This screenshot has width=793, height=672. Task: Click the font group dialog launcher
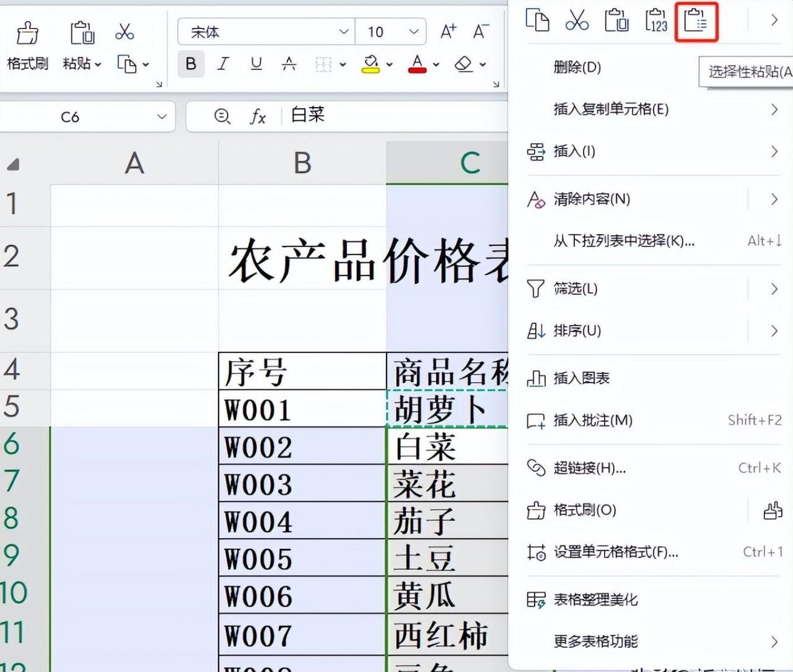tap(496, 84)
